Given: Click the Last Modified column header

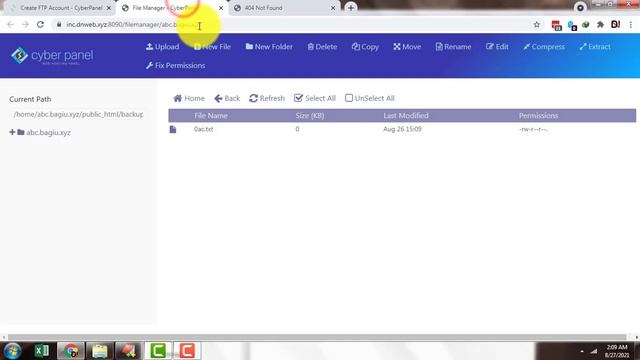Looking at the screenshot, I should pos(406,116).
